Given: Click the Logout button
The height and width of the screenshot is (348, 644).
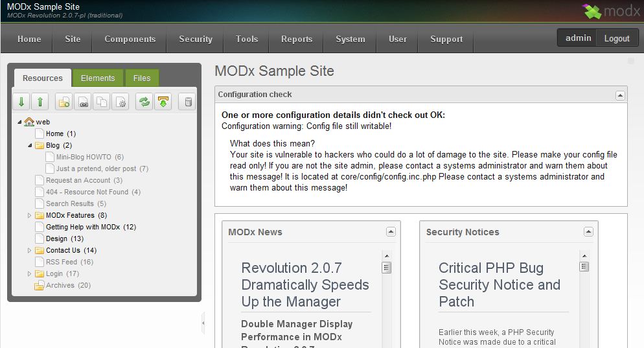Looking at the screenshot, I should click(x=617, y=38).
